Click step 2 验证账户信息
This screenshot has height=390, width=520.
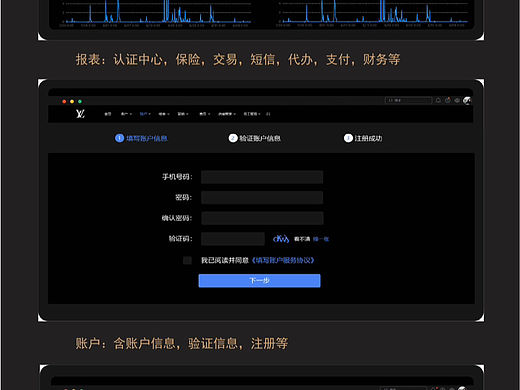(255, 138)
